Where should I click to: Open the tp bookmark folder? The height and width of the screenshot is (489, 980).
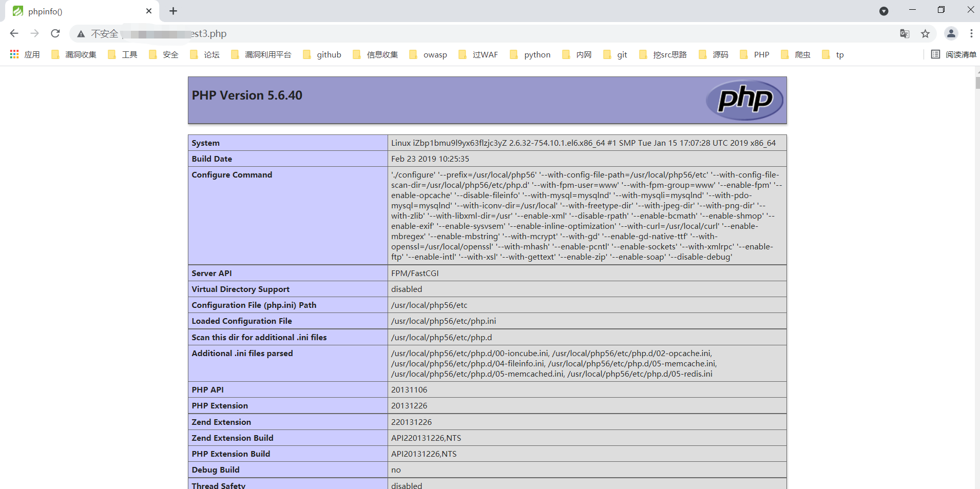coord(833,54)
